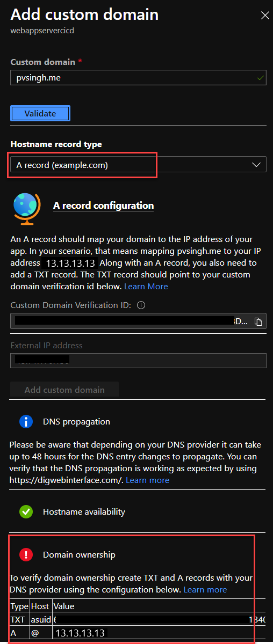The height and width of the screenshot is (644, 273).
Task: Click the Custom domain input with pvsingh.me
Action: 138,78
